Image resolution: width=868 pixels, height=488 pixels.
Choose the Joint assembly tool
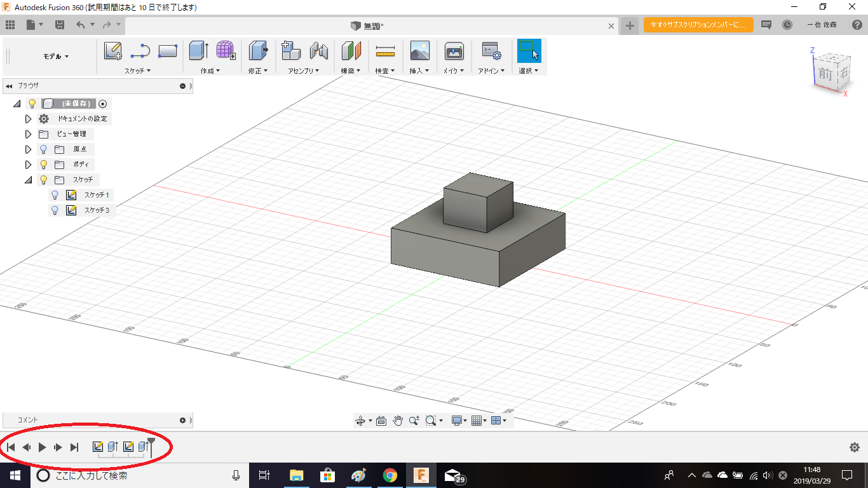(x=318, y=51)
